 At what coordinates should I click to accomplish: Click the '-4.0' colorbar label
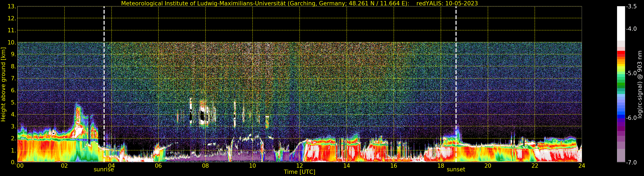(631, 29)
